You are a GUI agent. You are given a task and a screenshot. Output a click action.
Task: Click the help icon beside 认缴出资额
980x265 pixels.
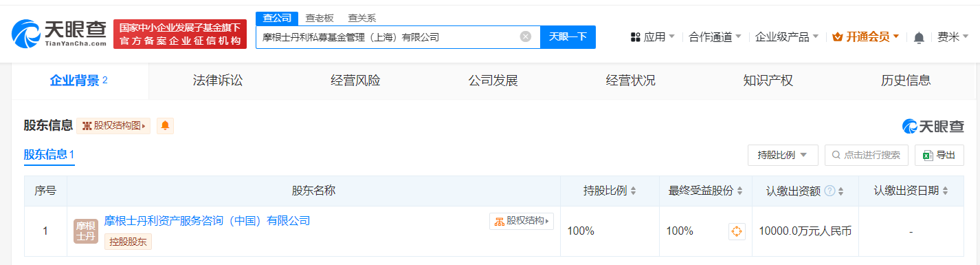click(x=829, y=191)
